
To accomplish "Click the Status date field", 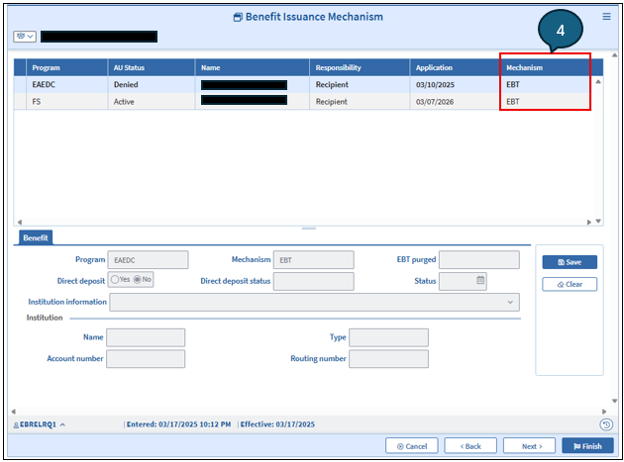I will coord(463,281).
